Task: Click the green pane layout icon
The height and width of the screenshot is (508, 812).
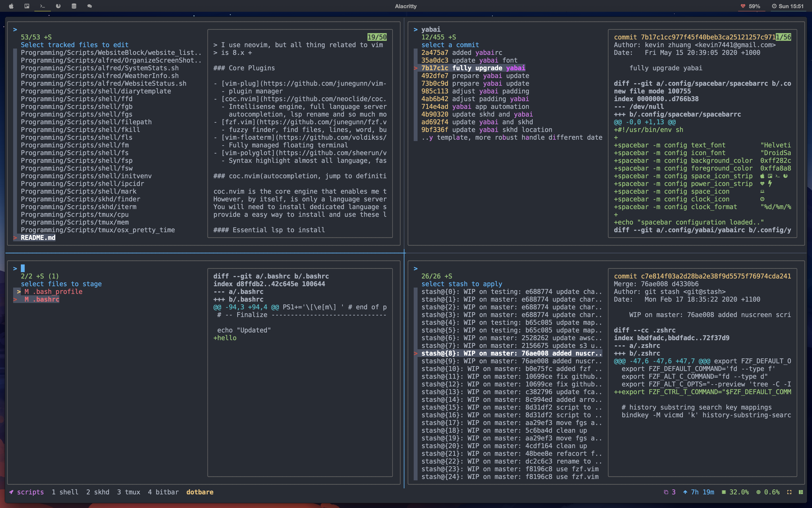Action: point(801,492)
